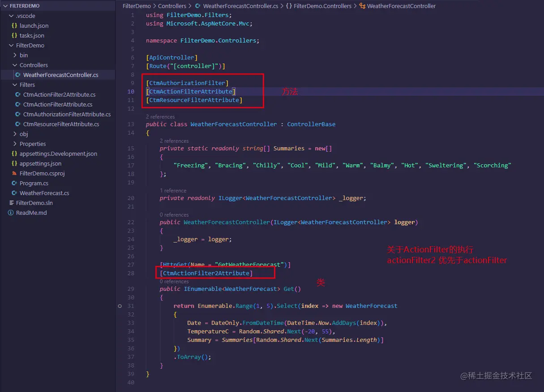544x392 pixels.
Task: Click the [CtmAuthorizationFilter] attribute text
Action: (187, 83)
